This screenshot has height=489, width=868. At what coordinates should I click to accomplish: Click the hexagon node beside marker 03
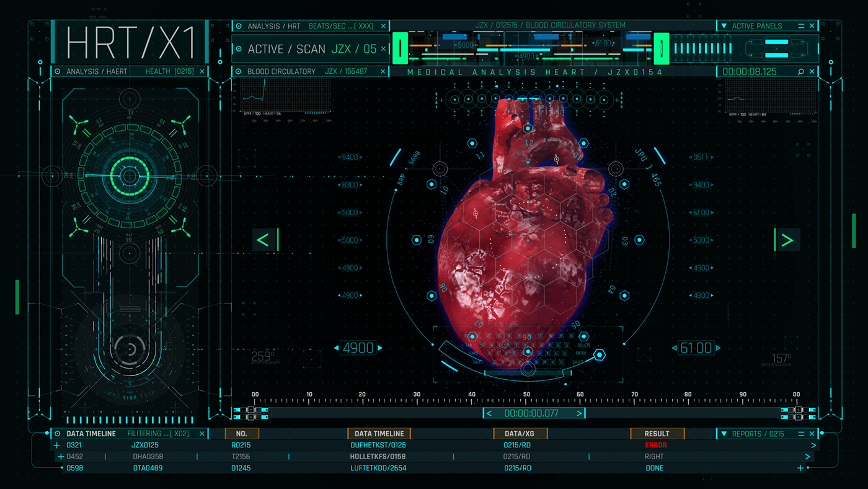click(640, 240)
